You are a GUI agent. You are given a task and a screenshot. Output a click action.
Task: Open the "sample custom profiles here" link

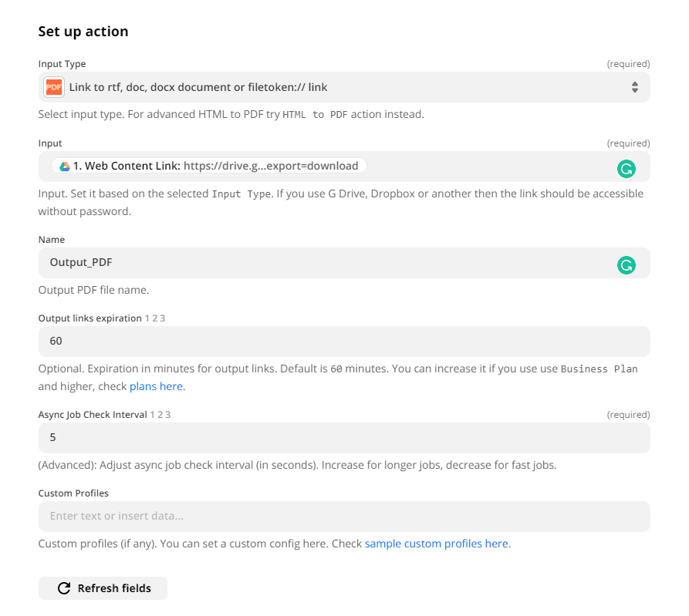(x=436, y=544)
